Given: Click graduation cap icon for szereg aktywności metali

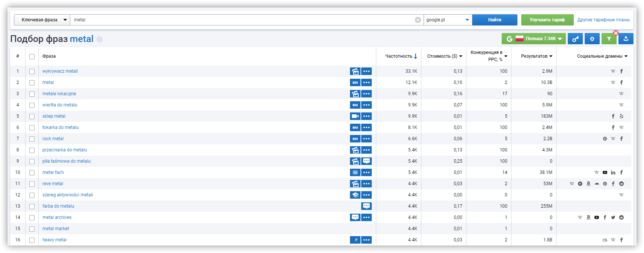Looking at the screenshot, I should (x=355, y=195).
